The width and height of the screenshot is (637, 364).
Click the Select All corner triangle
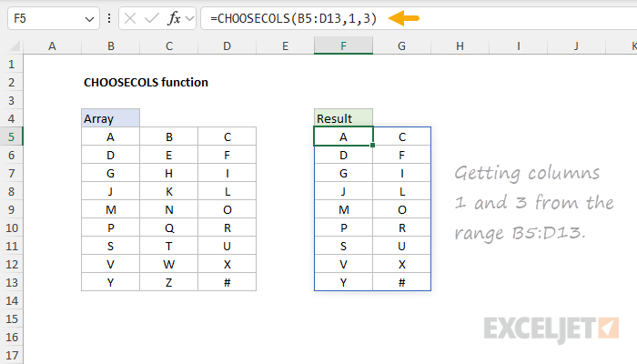point(15,45)
